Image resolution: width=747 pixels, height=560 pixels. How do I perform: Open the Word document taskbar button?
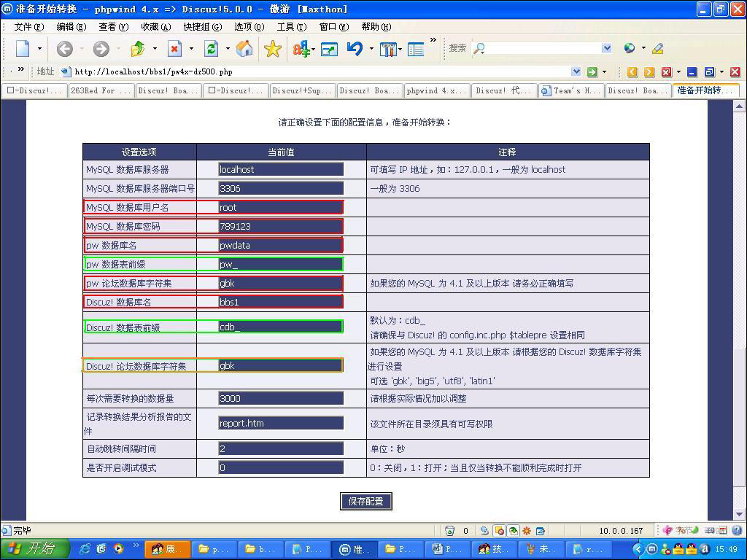[446, 549]
